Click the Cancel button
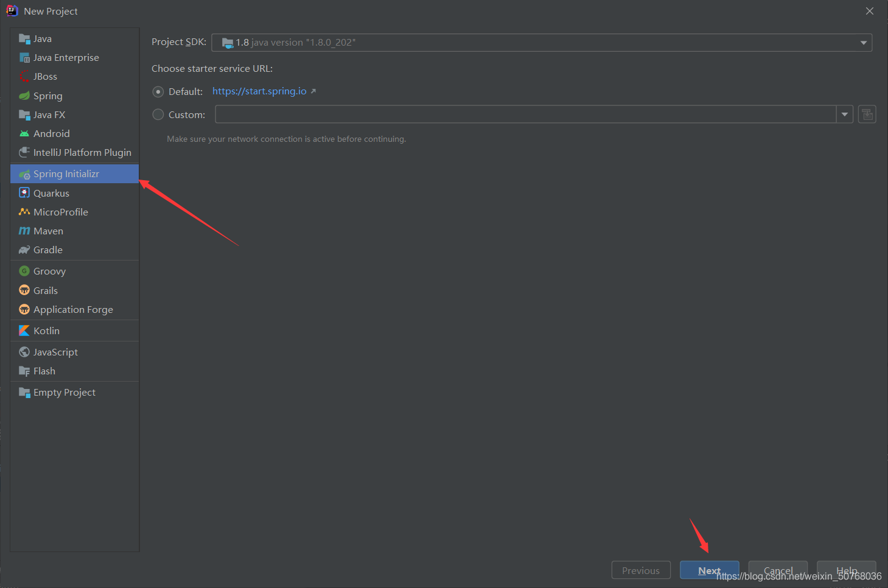The image size is (888, 588). 778,570
